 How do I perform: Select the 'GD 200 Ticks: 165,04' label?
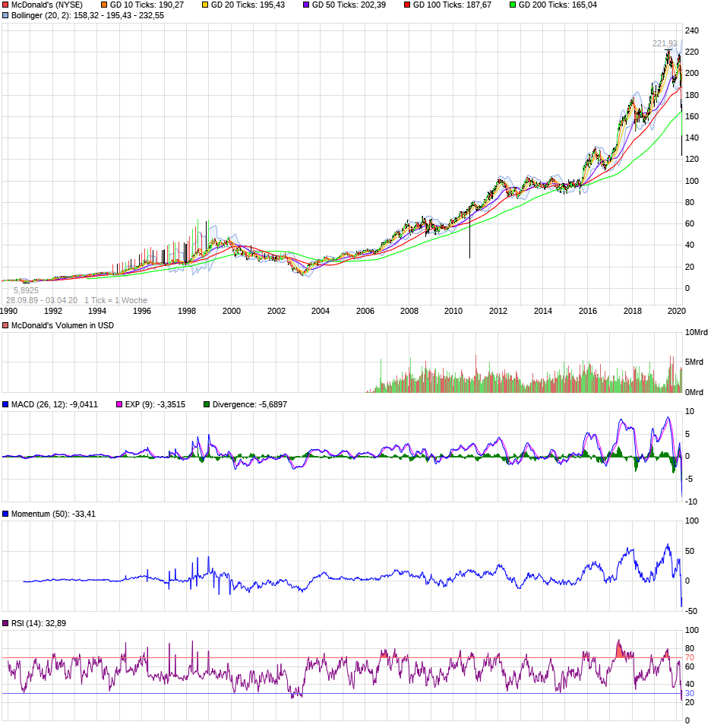coord(558,5)
